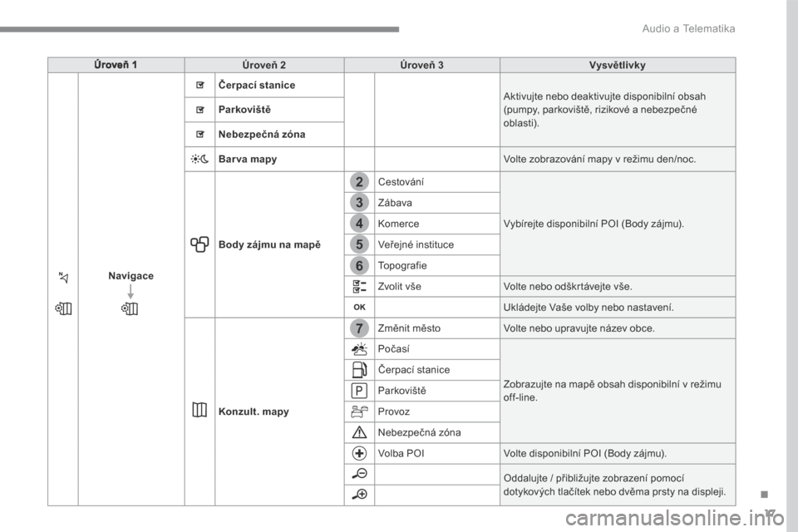
Task: Select the Provoz traffic cars icon
Action: [x=359, y=411]
